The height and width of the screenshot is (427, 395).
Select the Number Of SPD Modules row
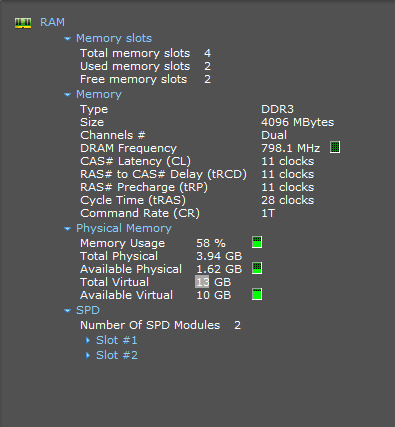[160, 325]
